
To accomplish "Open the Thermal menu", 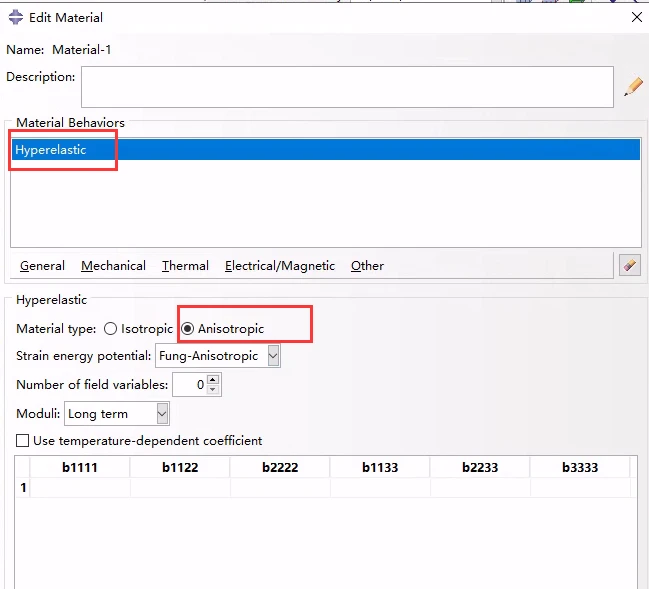I will click(x=185, y=266).
